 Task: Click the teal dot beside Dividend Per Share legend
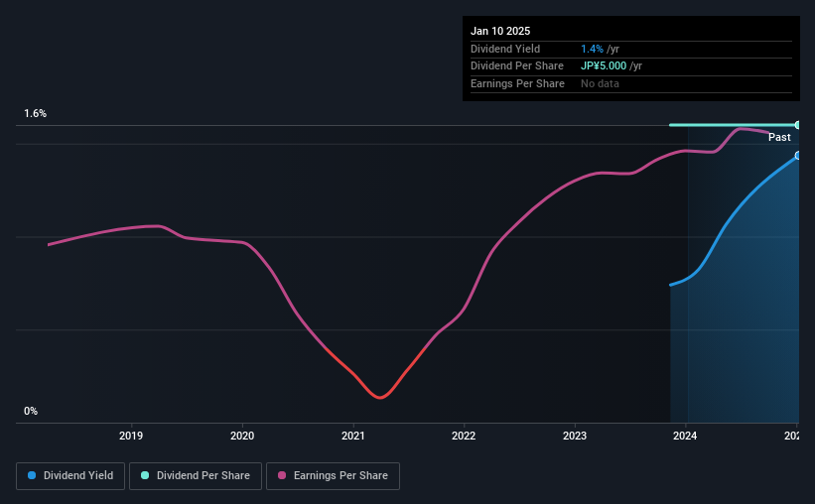pyautogui.click(x=145, y=476)
